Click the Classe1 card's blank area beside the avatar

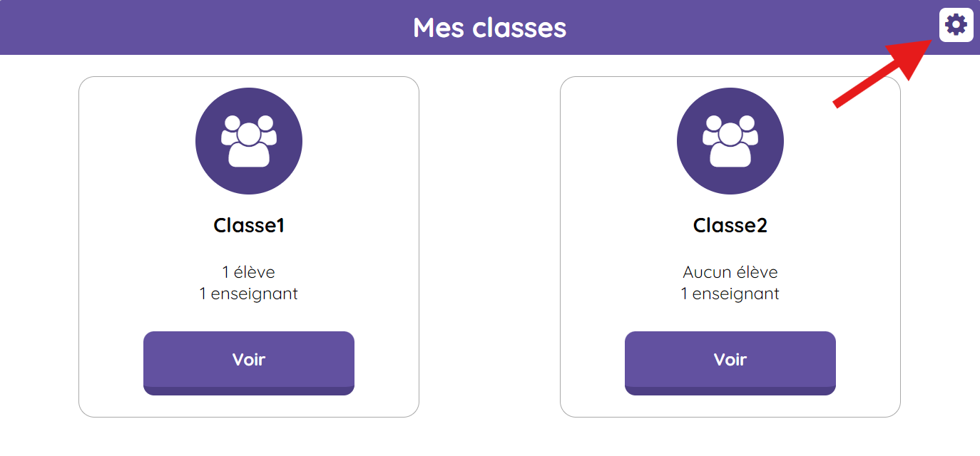pos(136,142)
